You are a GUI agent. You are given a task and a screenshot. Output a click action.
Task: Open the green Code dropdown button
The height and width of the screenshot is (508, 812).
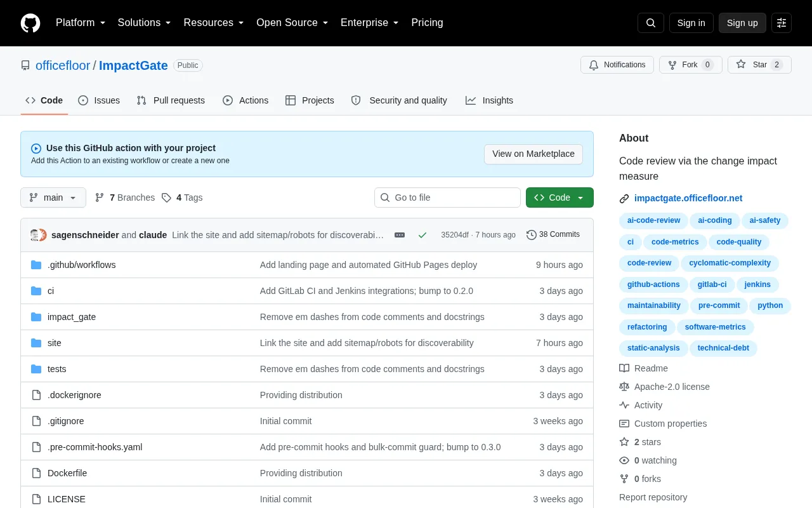560,197
